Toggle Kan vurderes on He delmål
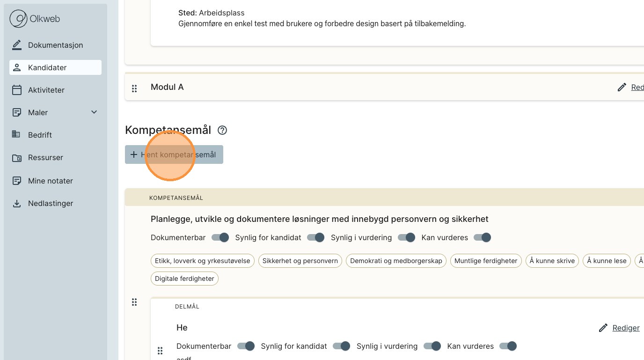This screenshot has height=360, width=644. [x=508, y=346]
